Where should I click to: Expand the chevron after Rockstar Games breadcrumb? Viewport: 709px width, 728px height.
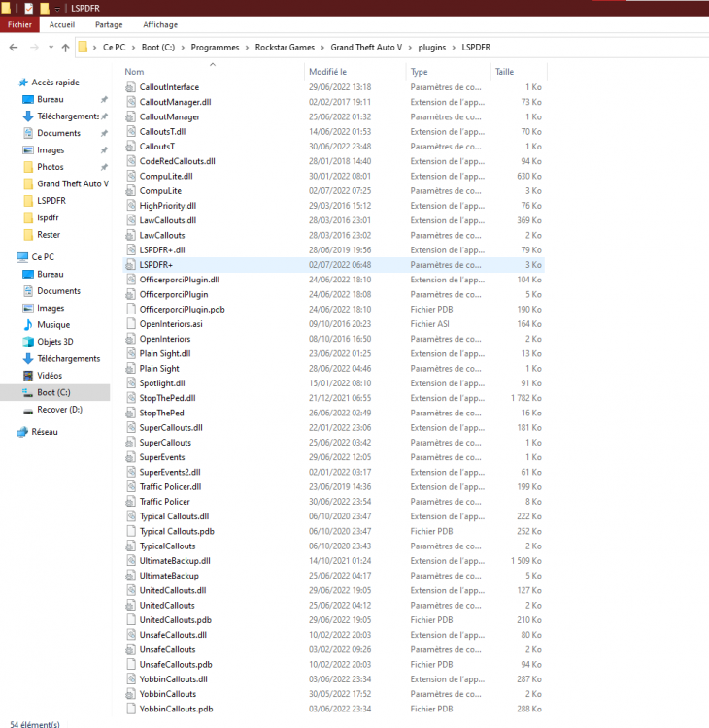pyautogui.click(x=322, y=47)
